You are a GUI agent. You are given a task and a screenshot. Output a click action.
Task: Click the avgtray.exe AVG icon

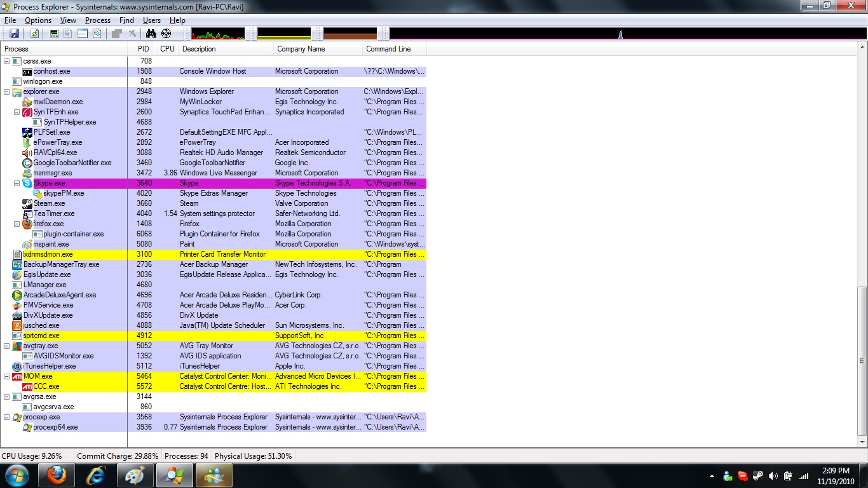(17, 346)
